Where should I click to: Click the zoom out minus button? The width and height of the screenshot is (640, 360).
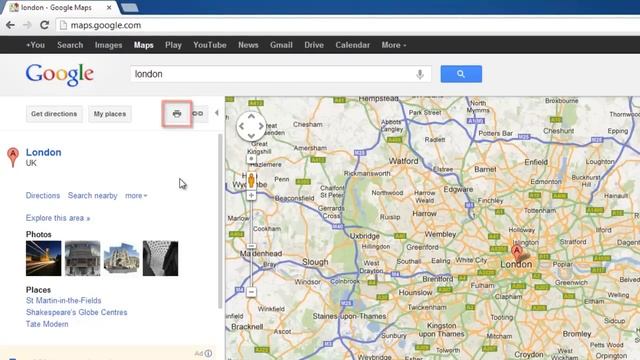pos(251,292)
